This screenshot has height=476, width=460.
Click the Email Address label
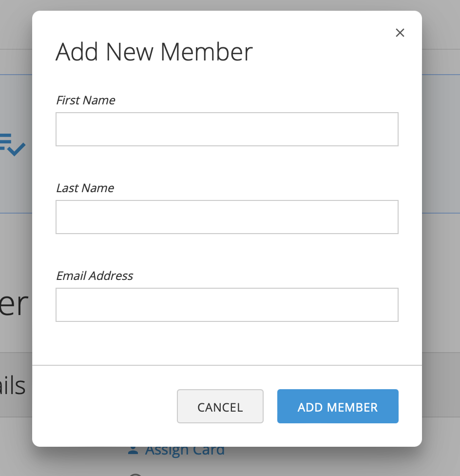pos(94,276)
